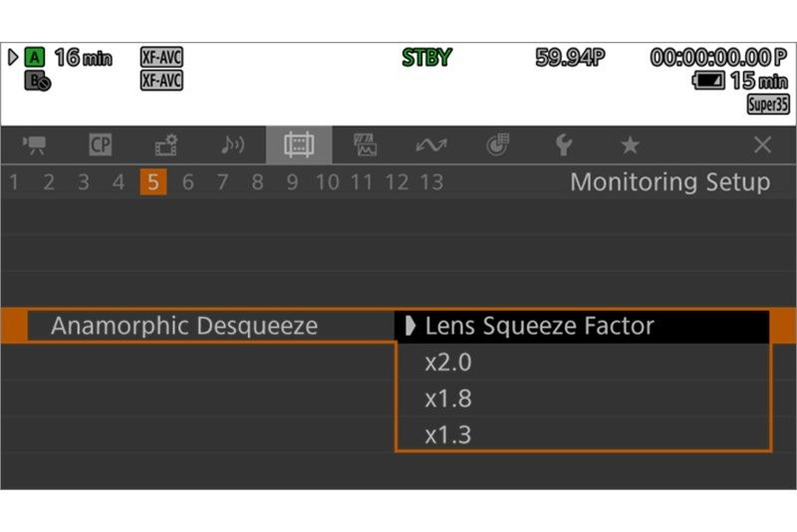797x532 pixels.
Task: Close the menu with the X icon
Action: coord(762,145)
